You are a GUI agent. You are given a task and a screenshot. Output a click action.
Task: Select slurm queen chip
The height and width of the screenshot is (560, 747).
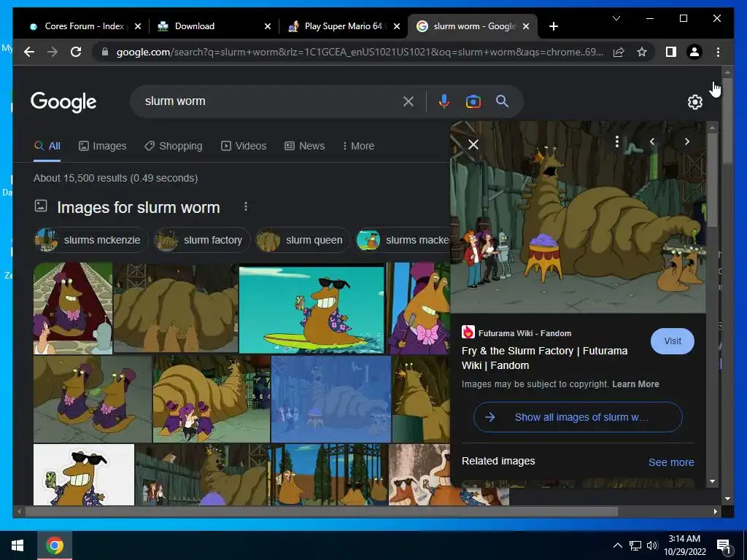coord(303,240)
